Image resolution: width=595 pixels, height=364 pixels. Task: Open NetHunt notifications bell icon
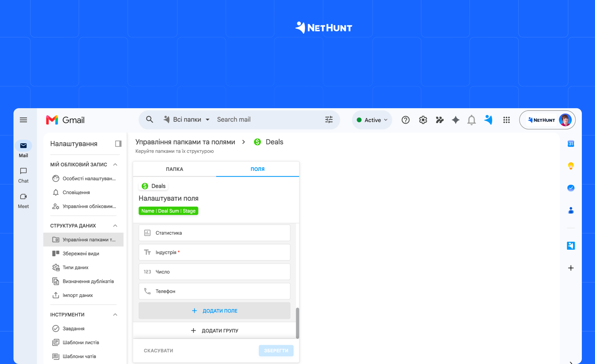(x=472, y=120)
